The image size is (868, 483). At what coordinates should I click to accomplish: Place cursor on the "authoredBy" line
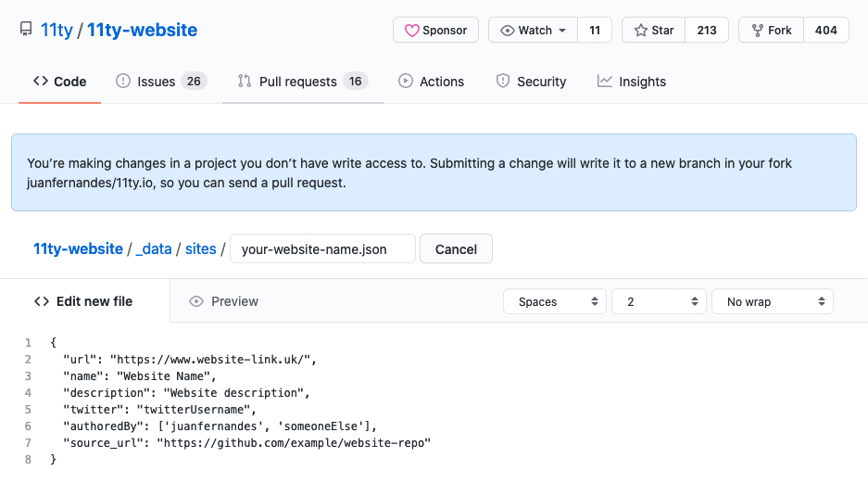[220, 426]
